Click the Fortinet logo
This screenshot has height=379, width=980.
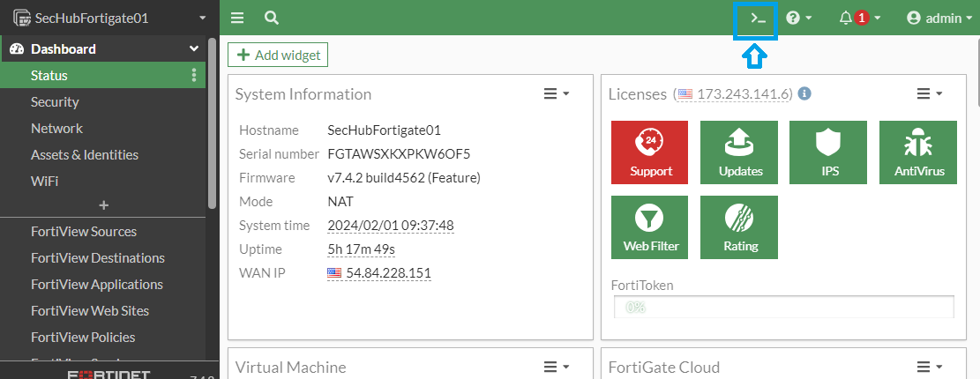tap(108, 375)
